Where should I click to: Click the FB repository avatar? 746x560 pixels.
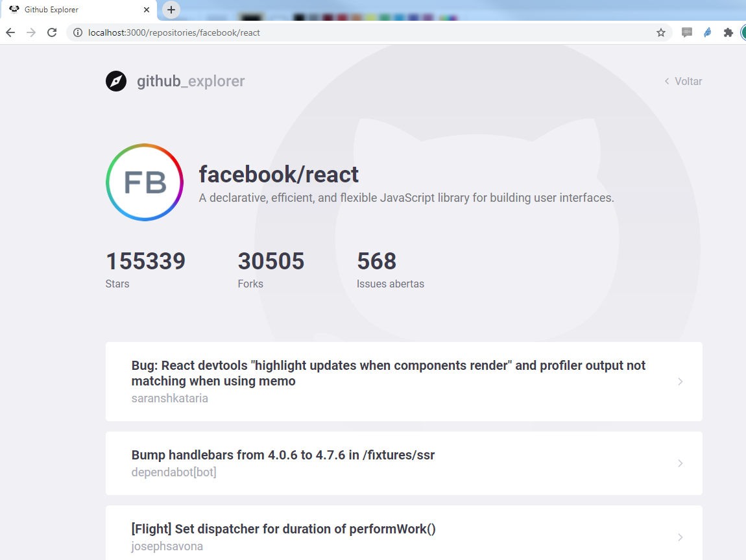(145, 182)
